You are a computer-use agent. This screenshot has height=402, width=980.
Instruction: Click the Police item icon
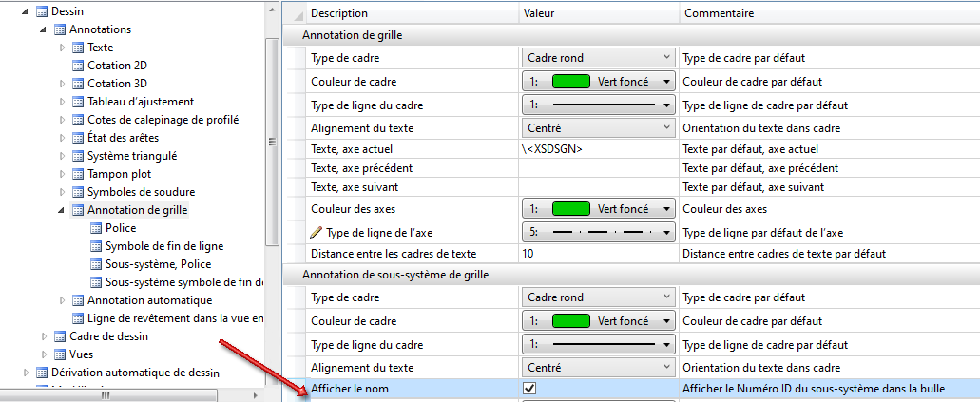(96, 228)
